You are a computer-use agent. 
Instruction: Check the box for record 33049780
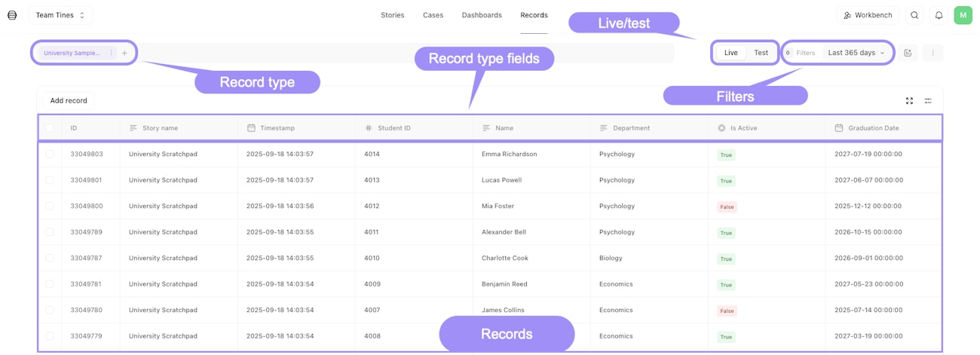pos(50,310)
